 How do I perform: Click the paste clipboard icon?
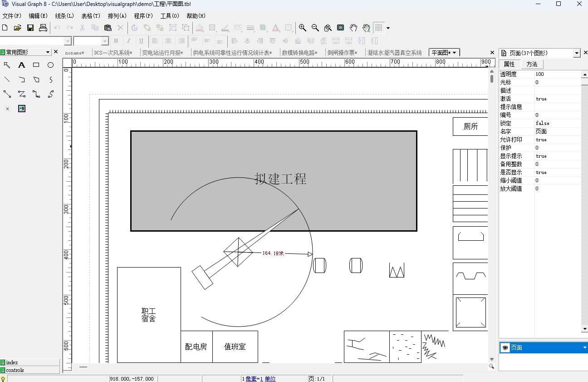click(x=108, y=28)
